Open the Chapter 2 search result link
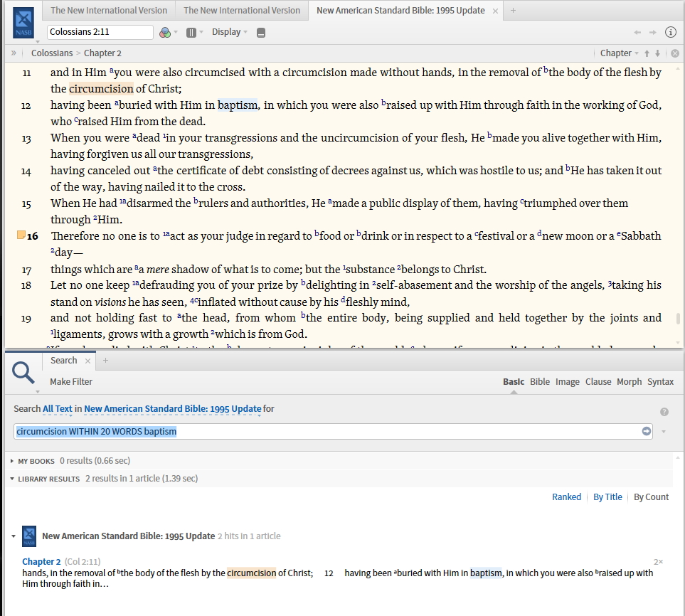 click(x=41, y=561)
